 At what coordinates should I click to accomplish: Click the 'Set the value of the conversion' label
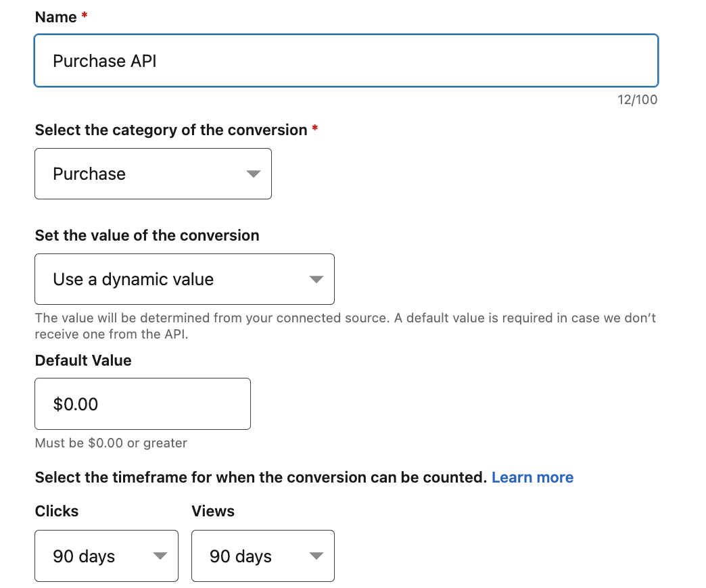click(x=147, y=236)
